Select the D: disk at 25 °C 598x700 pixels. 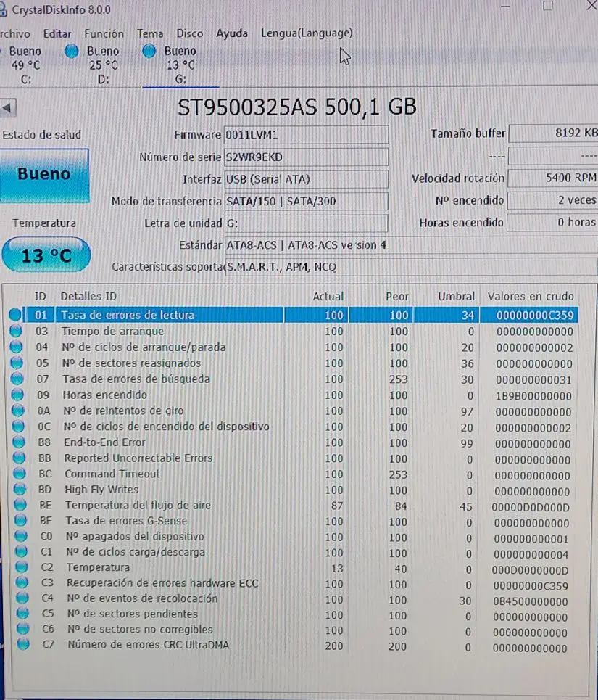[x=93, y=65]
